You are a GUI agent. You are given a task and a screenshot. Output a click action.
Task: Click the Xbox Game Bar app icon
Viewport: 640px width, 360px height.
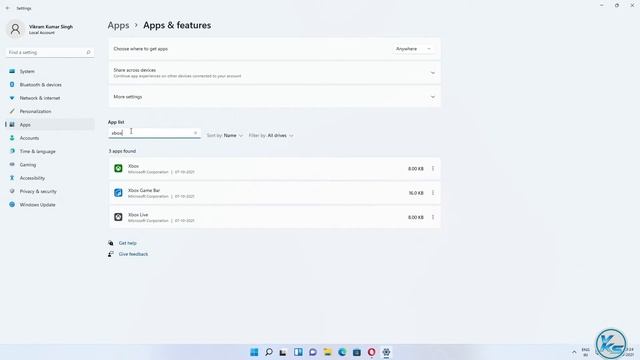(x=118, y=193)
